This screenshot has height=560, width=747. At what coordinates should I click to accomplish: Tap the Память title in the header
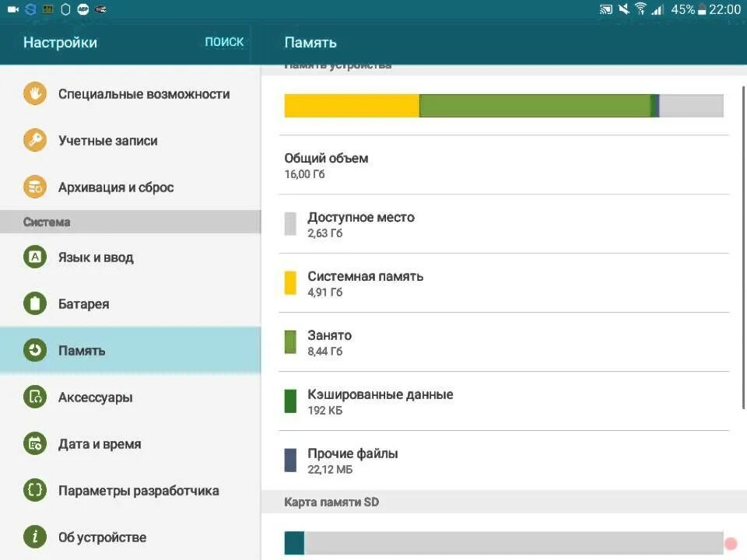(310, 42)
